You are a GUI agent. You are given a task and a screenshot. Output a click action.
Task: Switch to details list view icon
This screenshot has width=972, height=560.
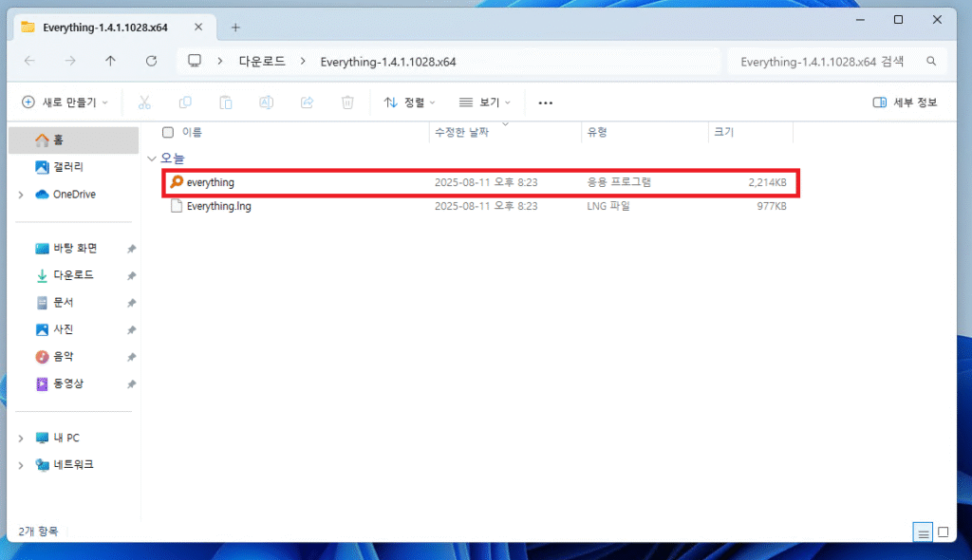[x=923, y=532]
